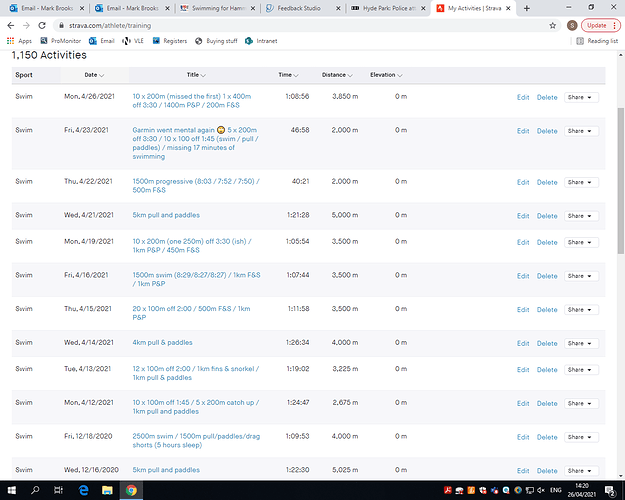Sort activities by Distance column
This screenshot has width=625, height=500.
click(x=337, y=75)
